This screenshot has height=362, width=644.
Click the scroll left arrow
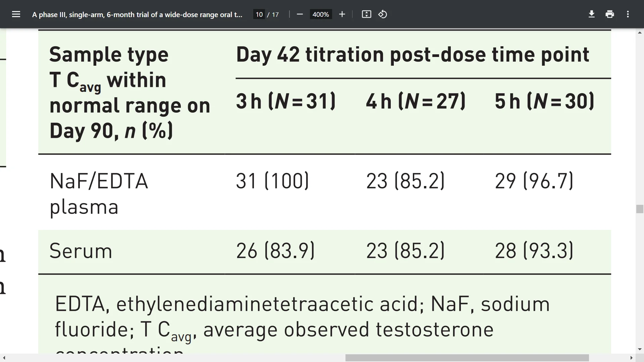pyautogui.click(x=4, y=358)
